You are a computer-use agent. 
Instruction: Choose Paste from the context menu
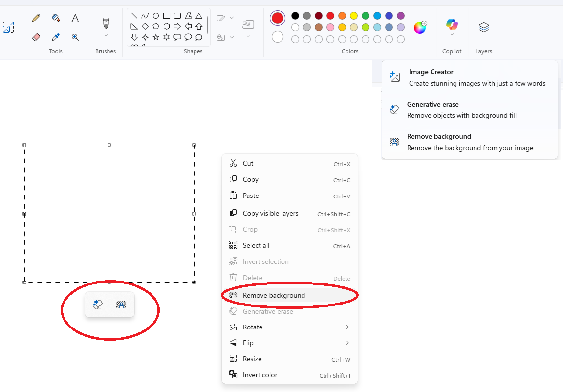[290, 196]
